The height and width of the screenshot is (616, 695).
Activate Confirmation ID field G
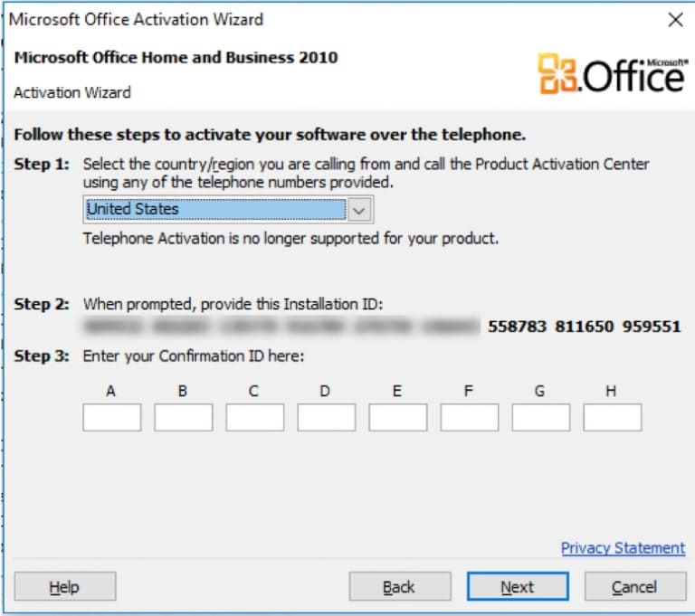[541, 417]
